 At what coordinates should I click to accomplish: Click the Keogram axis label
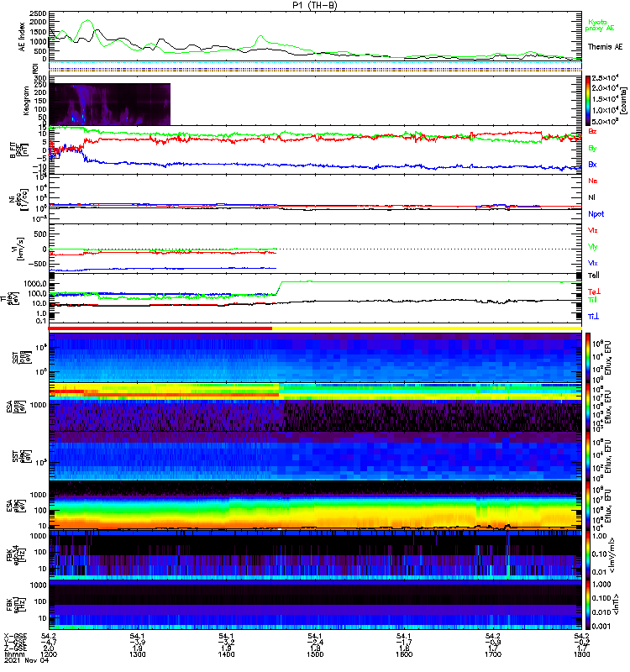pyautogui.click(x=26, y=100)
